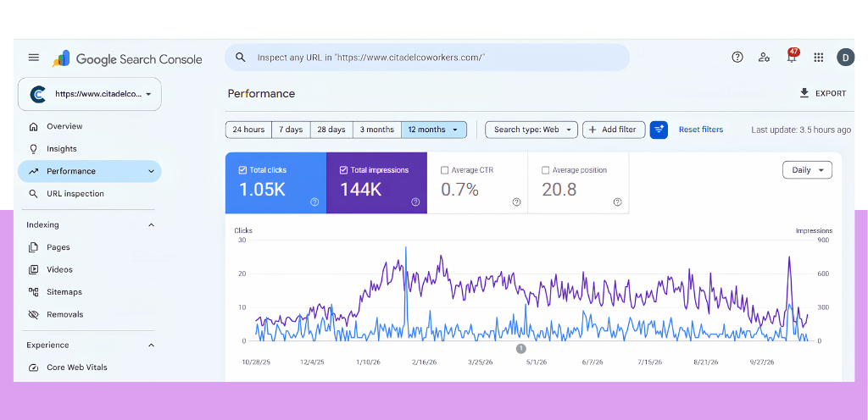The image size is (868, 420).
Task: View notifications bell with 47 badge
Action: pos(793,56)
